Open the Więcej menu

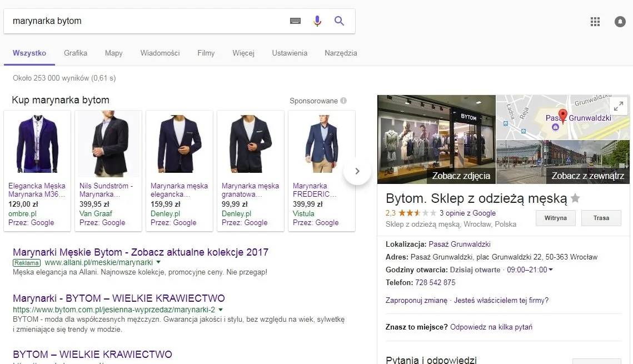point(243,53)
